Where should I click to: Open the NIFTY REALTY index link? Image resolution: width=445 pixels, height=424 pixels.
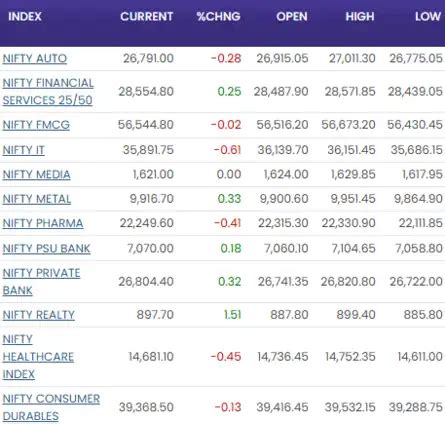click(x=39, y=315)
